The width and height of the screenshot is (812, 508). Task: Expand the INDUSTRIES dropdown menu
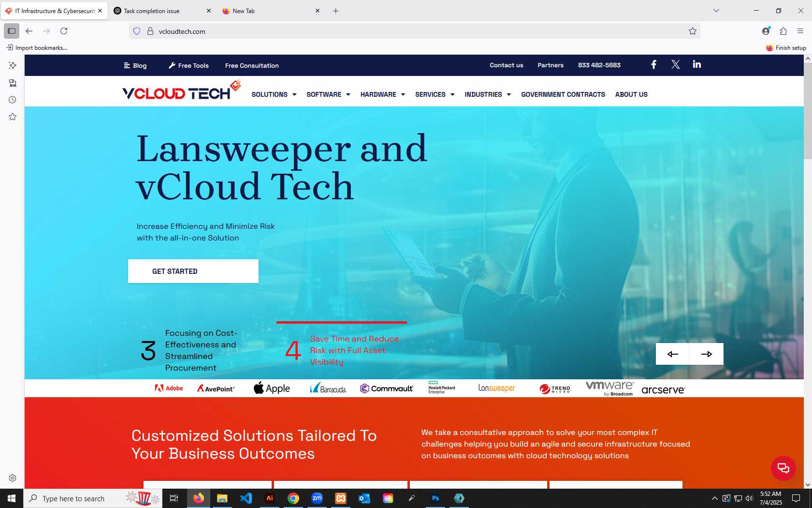(488, 94)
